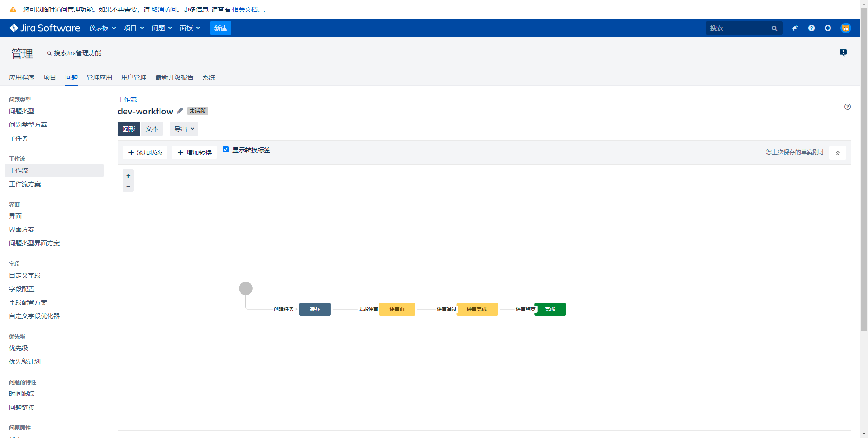This screenshot has height=438, width=868.
Task: Open the help question mark icon in navbar
Action: coord(811,28)
